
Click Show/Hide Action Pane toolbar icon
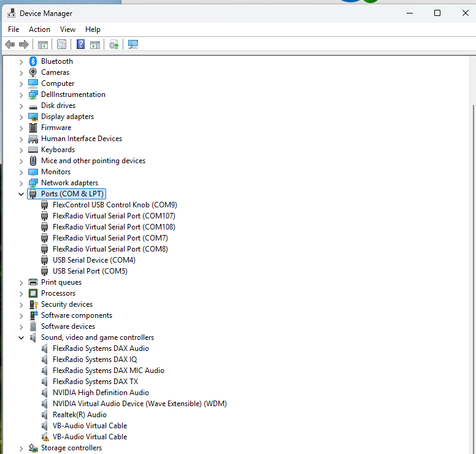point(95,45)
